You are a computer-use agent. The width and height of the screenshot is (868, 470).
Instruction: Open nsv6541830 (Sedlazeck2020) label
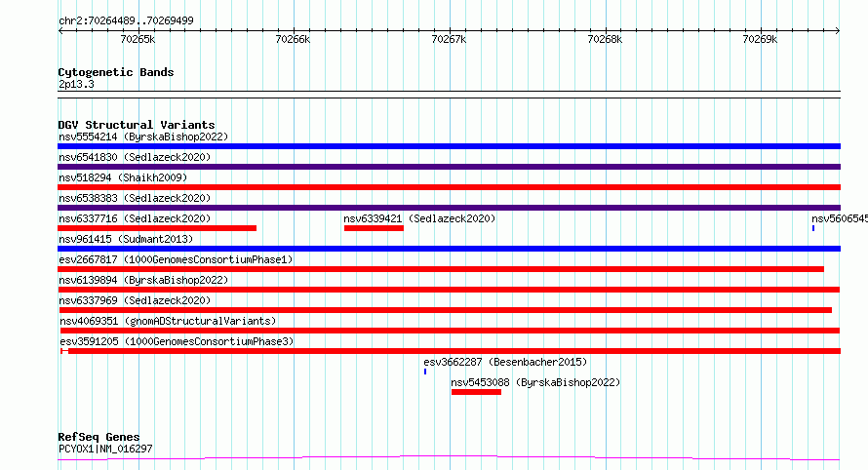[x=135, y=157]
